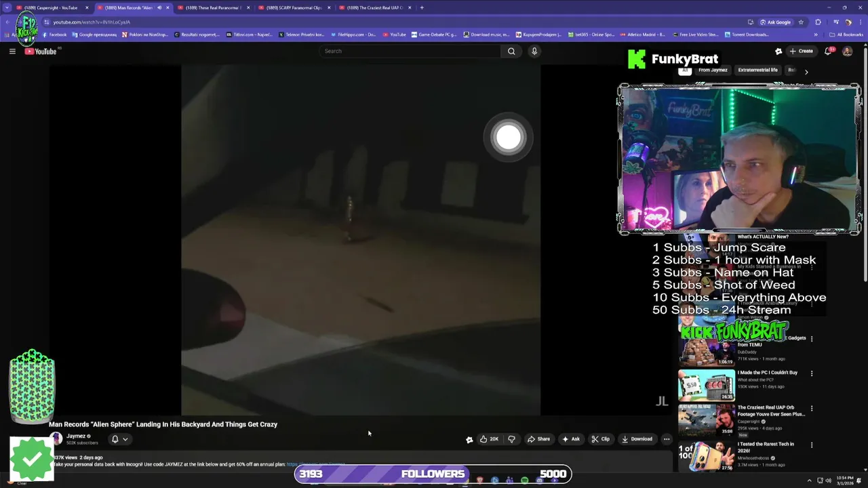Click the YouTube search field
The height and width of the screenshot is (488, 868).
(410, 51)
